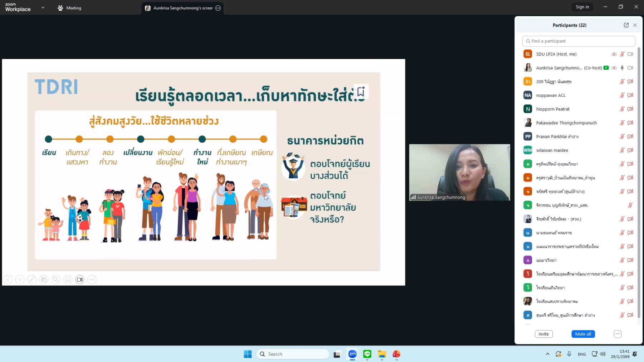This screenshot has height=362, width=644.
Task: Open more options beside Mute all
Action: (618, 334)
